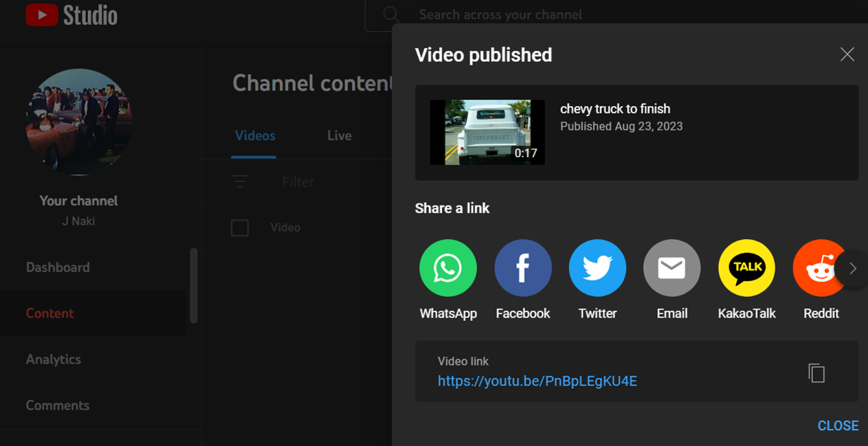This screenshot has width=868, height=446.
Task: Open Dashboard in sidebar
Action: point(58,267)
